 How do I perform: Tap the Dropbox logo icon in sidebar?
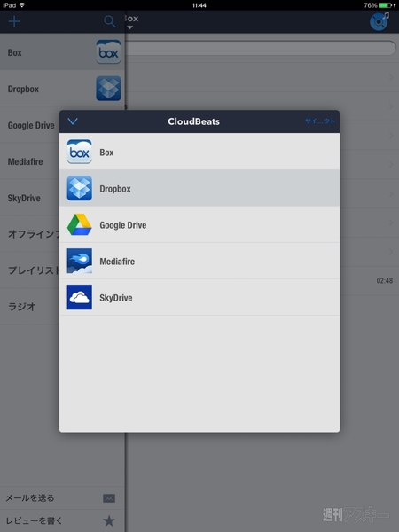coord(108,88)
